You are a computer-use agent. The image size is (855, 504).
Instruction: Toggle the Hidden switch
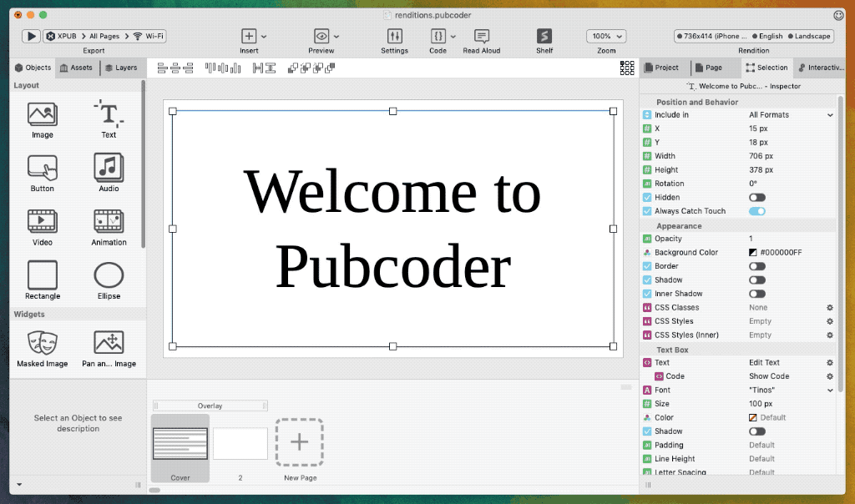click(756, 197)
